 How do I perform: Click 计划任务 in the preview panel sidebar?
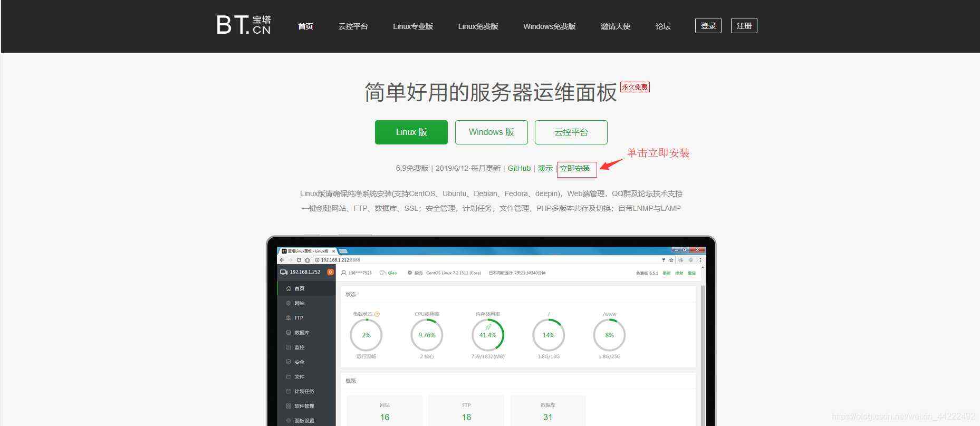304,392
